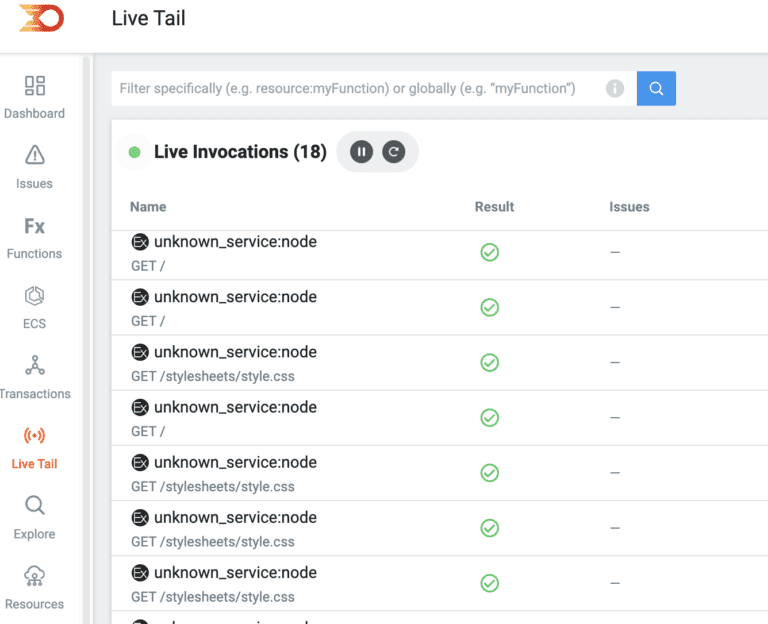The width and height of the screenshot is (768, 624).
Task: Click the filter info icon
Action: pos(615,88)
